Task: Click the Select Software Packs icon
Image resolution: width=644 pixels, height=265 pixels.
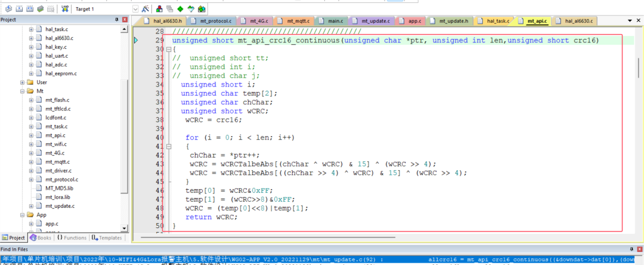Action: click(191, 8)
